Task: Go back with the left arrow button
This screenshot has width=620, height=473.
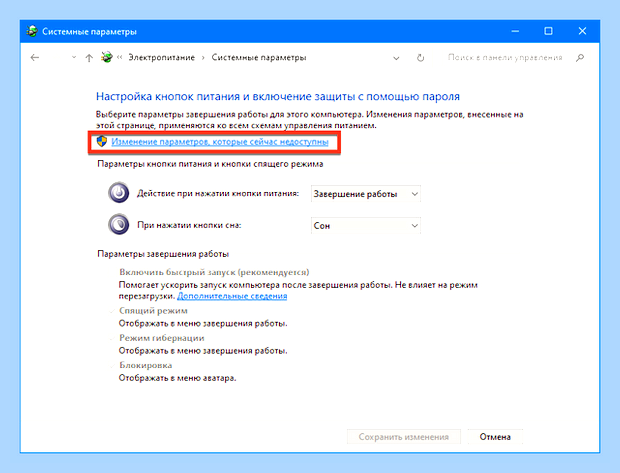Action: [x=35, y=58]
